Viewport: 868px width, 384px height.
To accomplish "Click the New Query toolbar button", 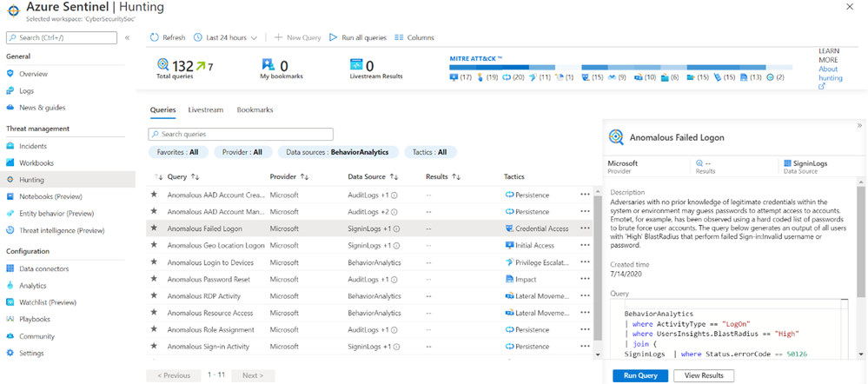I will pos(298,37).
